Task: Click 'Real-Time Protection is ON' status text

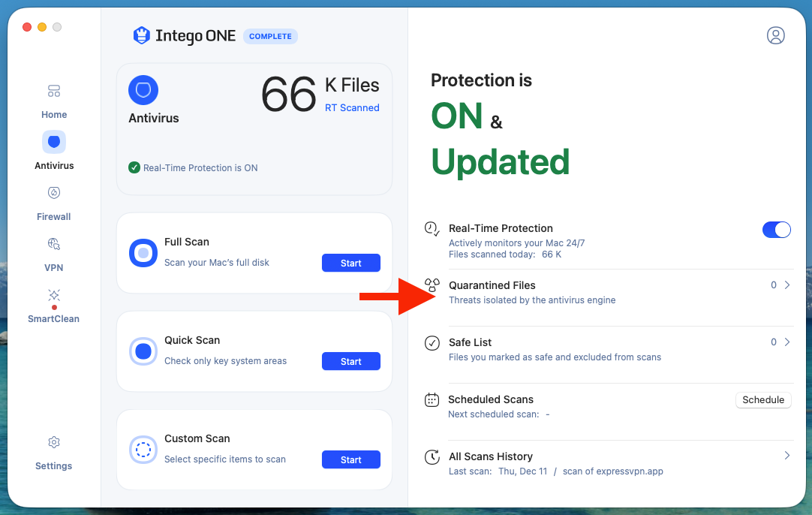Action: [200, 168]
